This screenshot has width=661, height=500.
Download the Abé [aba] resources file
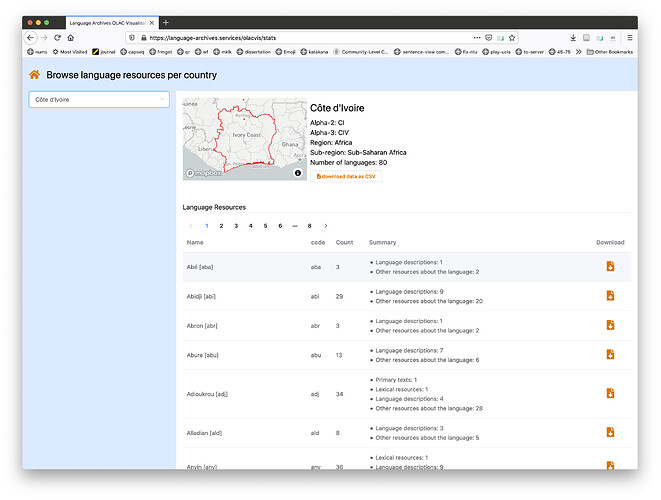[610, 266]
